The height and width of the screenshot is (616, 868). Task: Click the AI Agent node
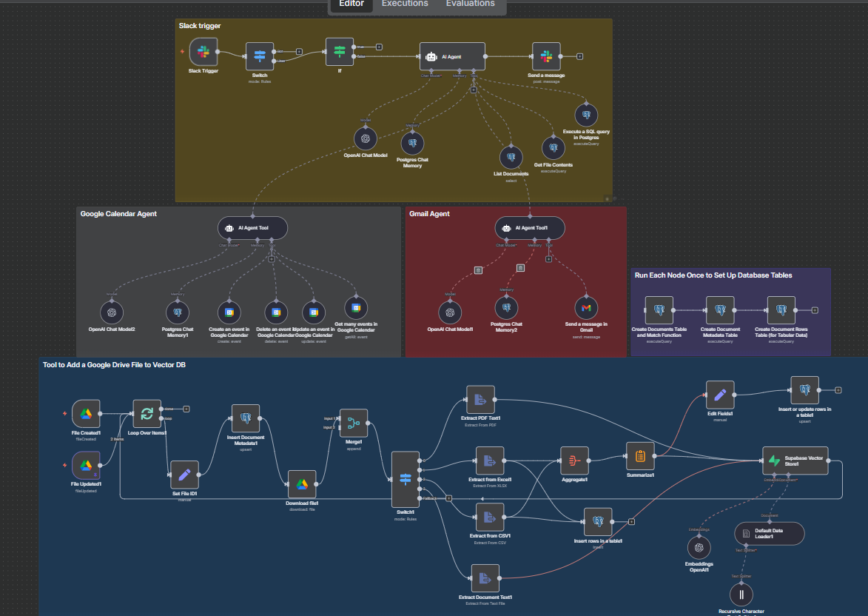coord(451,56)
